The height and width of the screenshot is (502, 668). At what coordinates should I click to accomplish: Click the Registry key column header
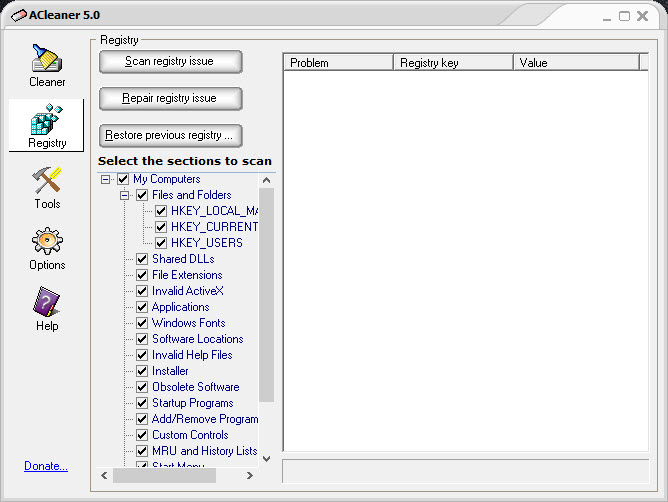(453, 63)
